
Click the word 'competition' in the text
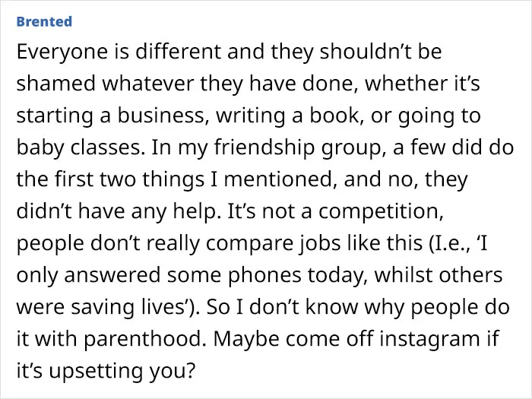(x=380, y=212)
